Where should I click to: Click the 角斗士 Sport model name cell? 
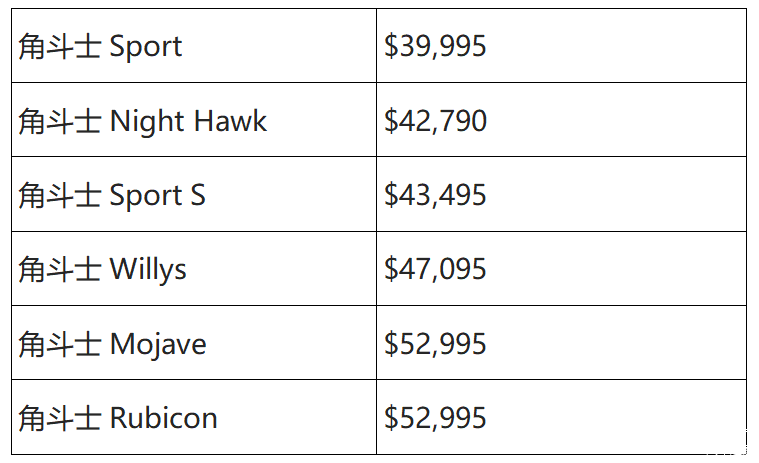(100, 47)
